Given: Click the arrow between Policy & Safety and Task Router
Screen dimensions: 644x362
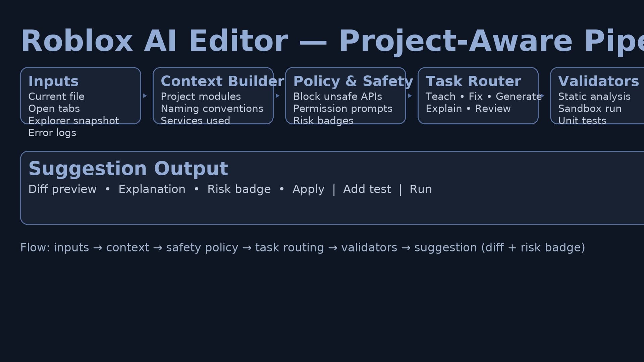Looking at the screenshot, I should (410, 96).
